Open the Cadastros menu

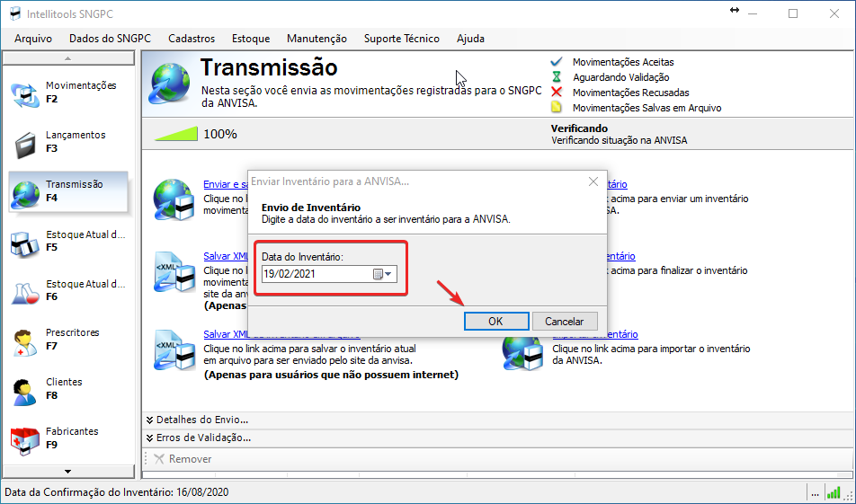pyautogui.click(x=192, y=38)
